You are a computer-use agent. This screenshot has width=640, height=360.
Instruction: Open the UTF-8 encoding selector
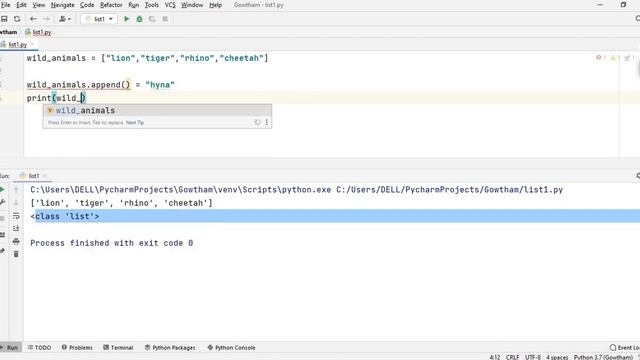[x=533, y=357]
